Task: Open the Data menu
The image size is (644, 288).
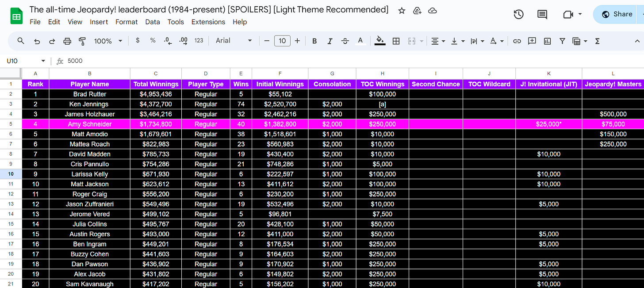Action: coord(153,22)
